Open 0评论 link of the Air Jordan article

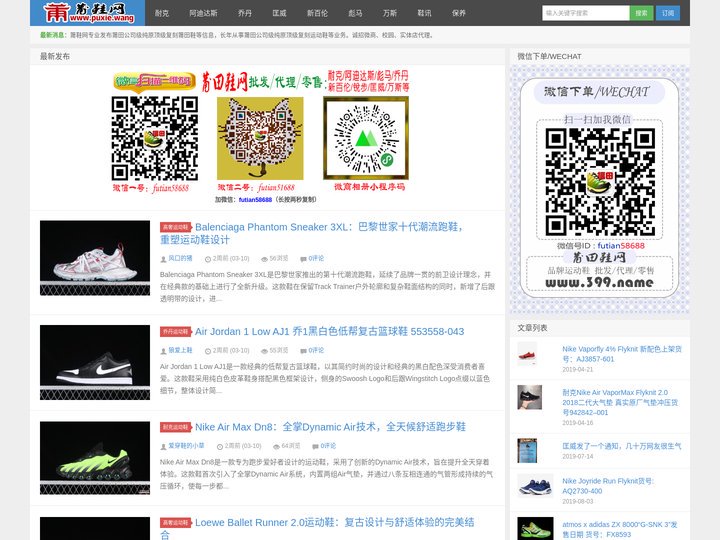(316, 350)
